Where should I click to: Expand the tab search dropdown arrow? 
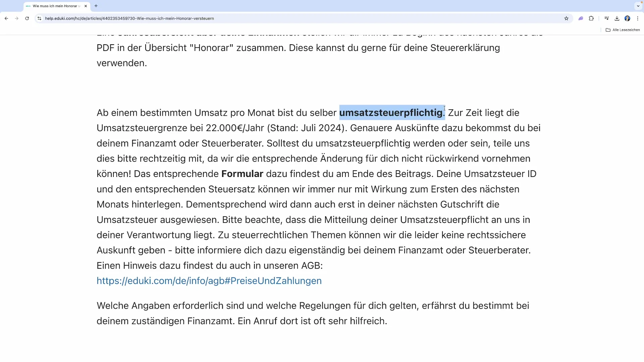638,6
